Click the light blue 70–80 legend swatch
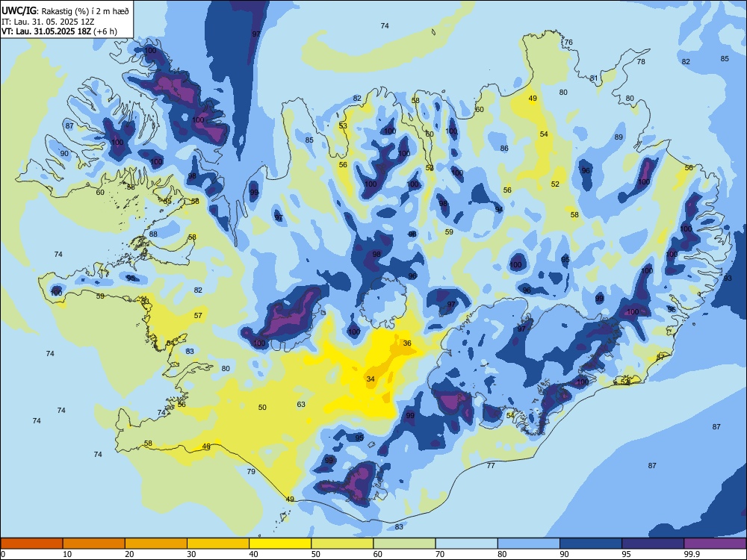 [x=466, y=544]
